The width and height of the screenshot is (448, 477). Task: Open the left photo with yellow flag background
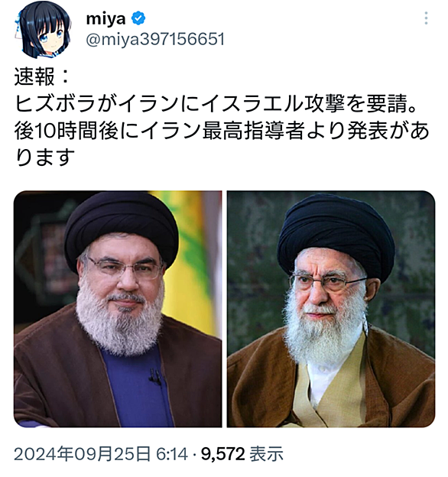pos(118,309)
